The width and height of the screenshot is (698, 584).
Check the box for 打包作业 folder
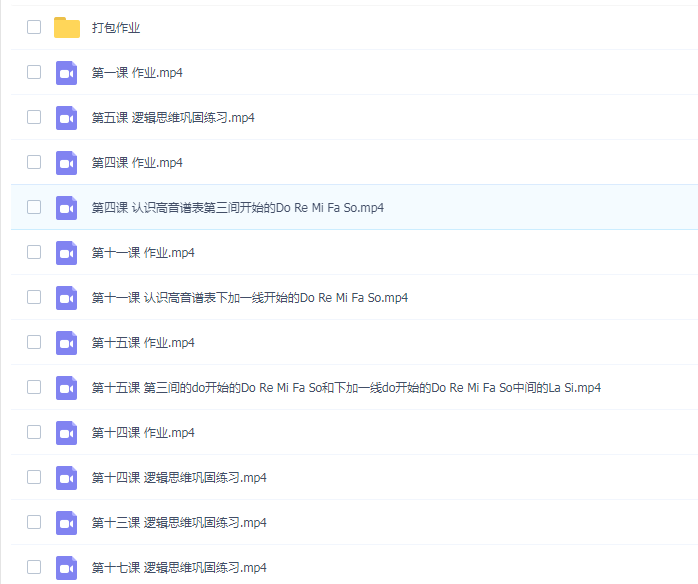(x=34, y=27)
